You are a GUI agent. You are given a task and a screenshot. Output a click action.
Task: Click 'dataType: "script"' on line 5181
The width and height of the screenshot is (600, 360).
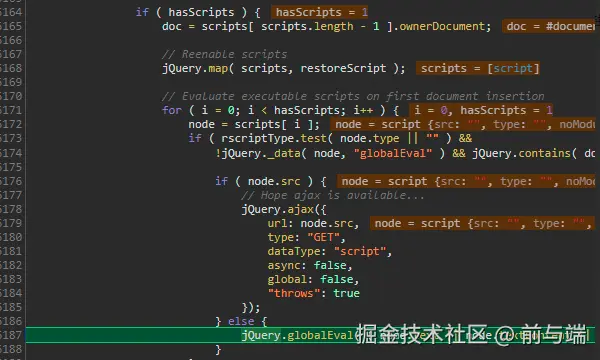pyautogui.click(x=327, y=251)
